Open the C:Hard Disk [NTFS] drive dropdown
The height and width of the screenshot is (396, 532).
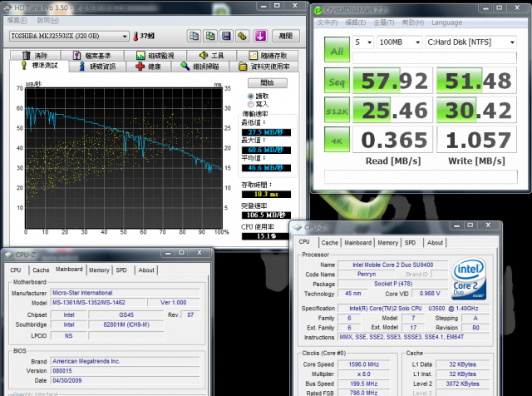pyautogui.click(x=471, y=42)
